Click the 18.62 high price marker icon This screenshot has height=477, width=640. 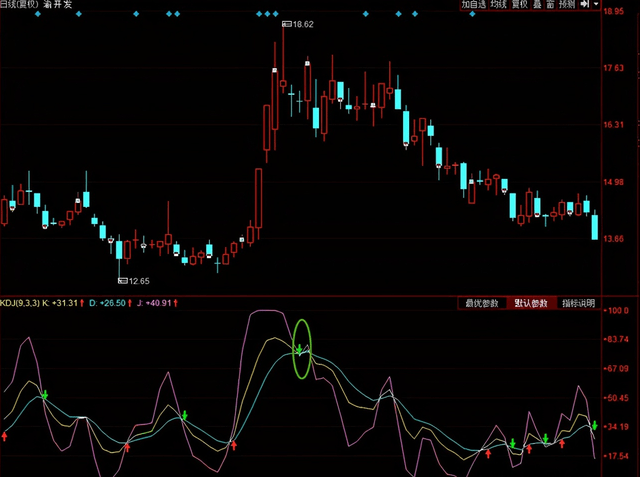tap(287, 24)
